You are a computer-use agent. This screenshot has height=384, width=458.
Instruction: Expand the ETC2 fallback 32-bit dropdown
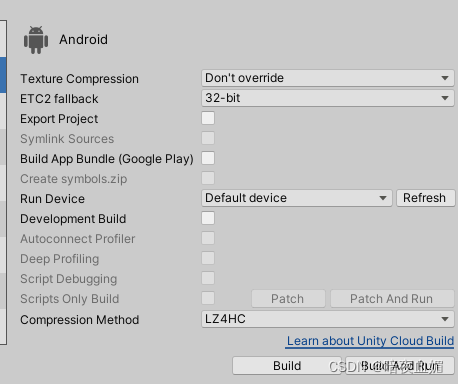coord(328,98)
